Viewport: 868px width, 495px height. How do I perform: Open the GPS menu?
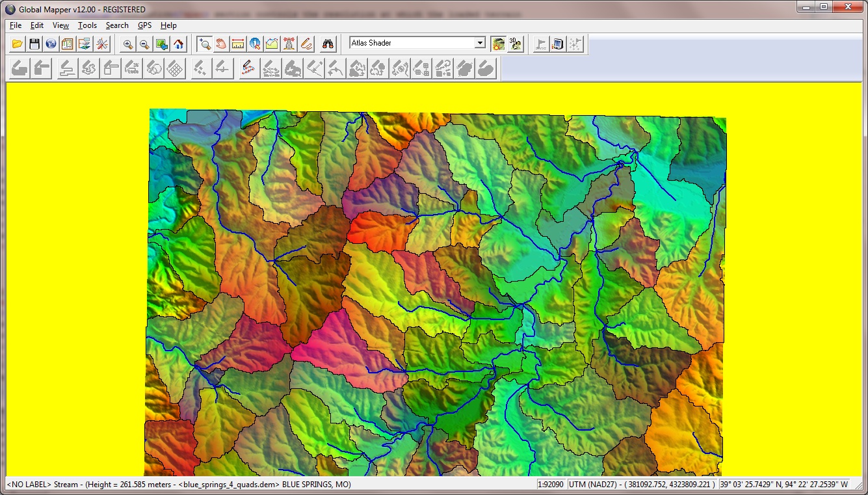(x=144, y=25)
